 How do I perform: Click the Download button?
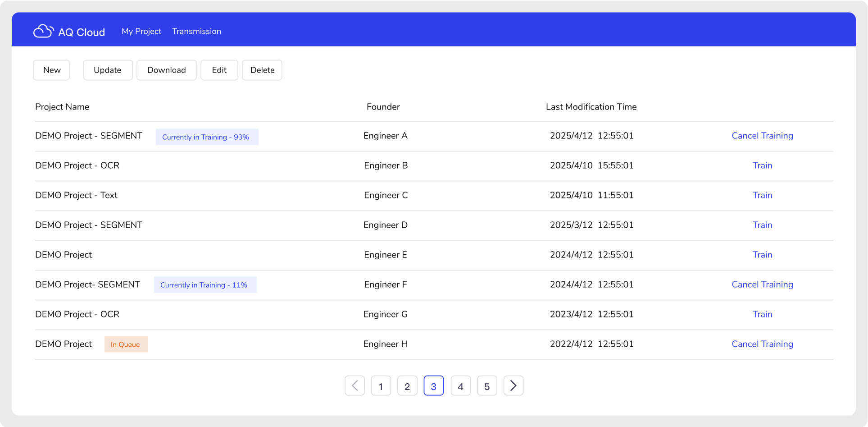(x=166, y=70)
